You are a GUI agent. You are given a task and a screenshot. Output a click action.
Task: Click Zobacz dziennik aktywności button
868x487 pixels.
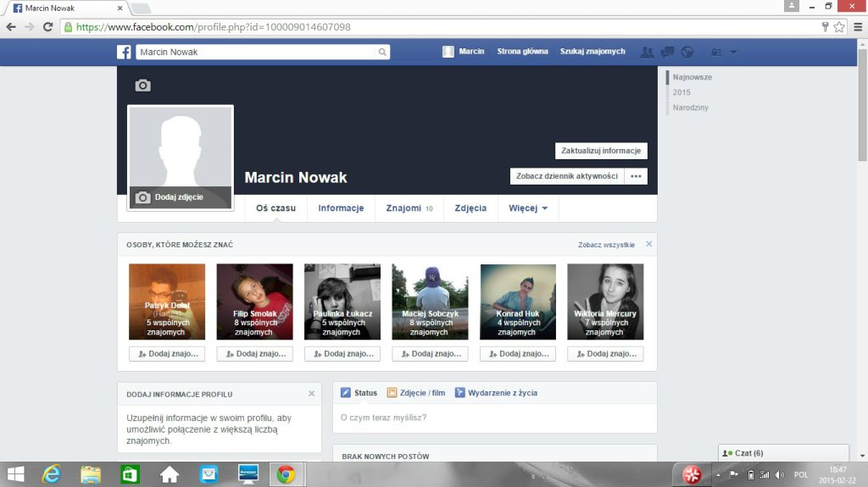(567, 176)
